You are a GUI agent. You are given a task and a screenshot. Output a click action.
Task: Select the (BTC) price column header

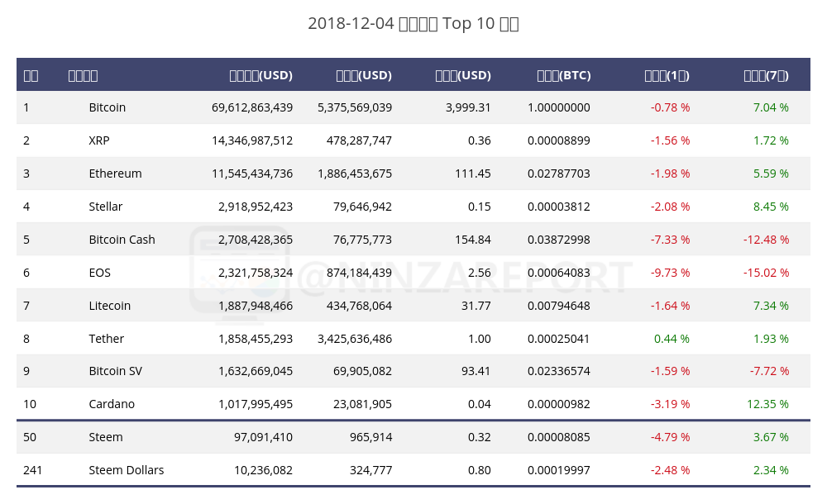pyautogui.click(x=564, y=75)
